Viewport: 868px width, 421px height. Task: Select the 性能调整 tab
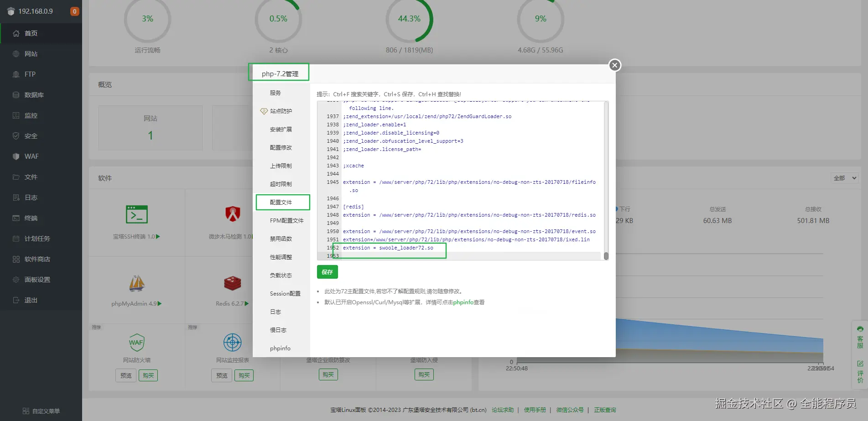click(281, 257)
